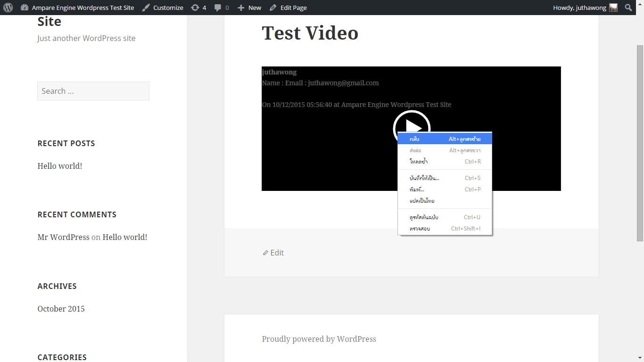Open the Proudly powered by WordPress link

319,339
